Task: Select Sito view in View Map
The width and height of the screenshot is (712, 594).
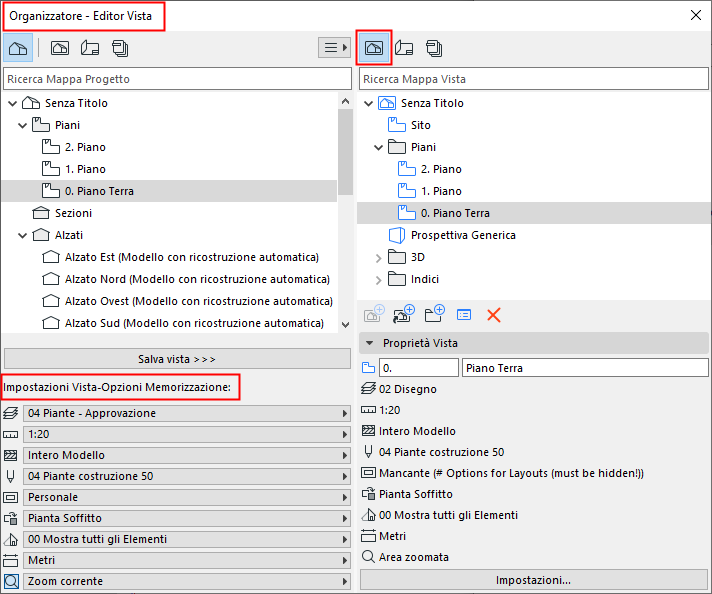Action: (x=409, y=125)
